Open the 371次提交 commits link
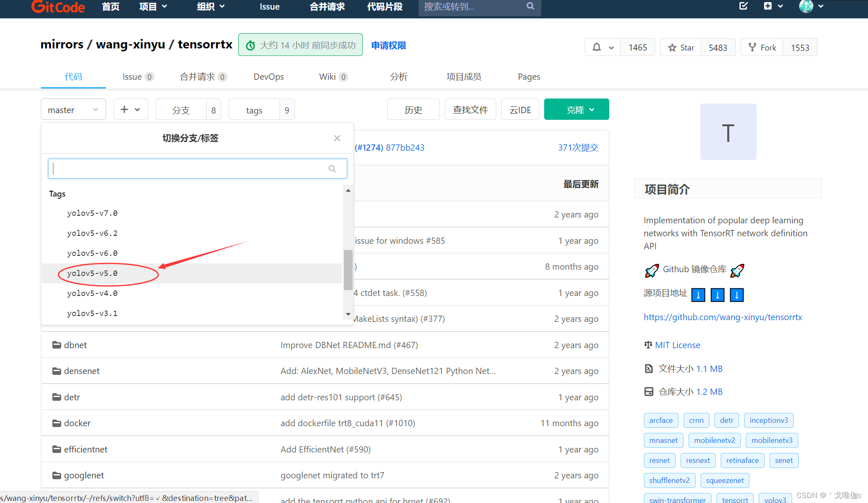Image resolution: width=868 pixels, height=503 pixels. tap(578, 148)
